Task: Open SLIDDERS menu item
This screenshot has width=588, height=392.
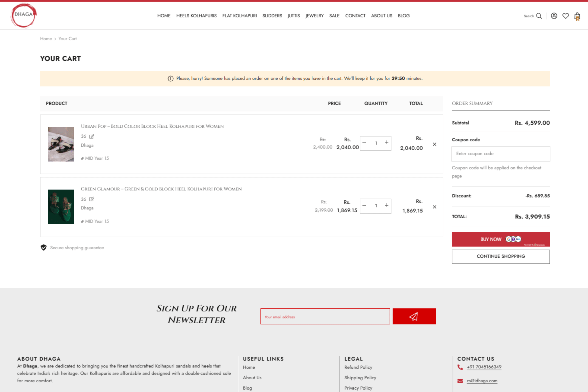Action: (x=272, y=16)
